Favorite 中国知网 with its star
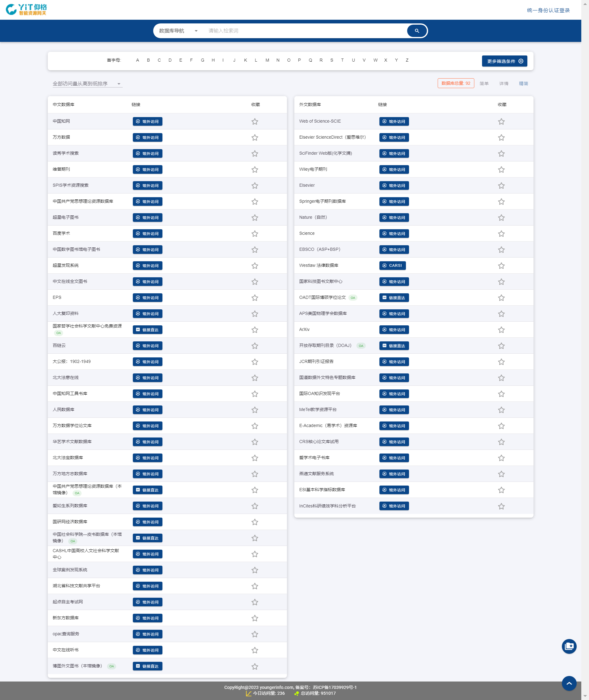Image resolution: width=589 pixels, height=700 pixels. tap(255, 121)
